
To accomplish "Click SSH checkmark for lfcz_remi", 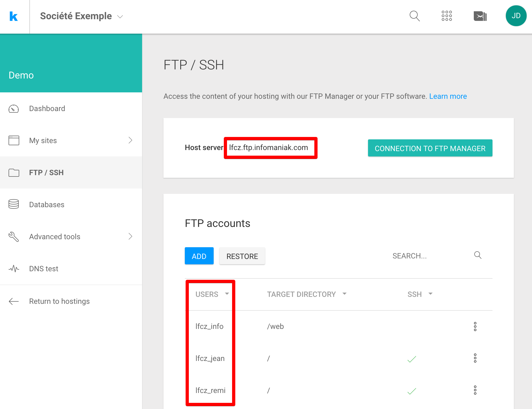I will pyautogui.click(x=412, y=391).
